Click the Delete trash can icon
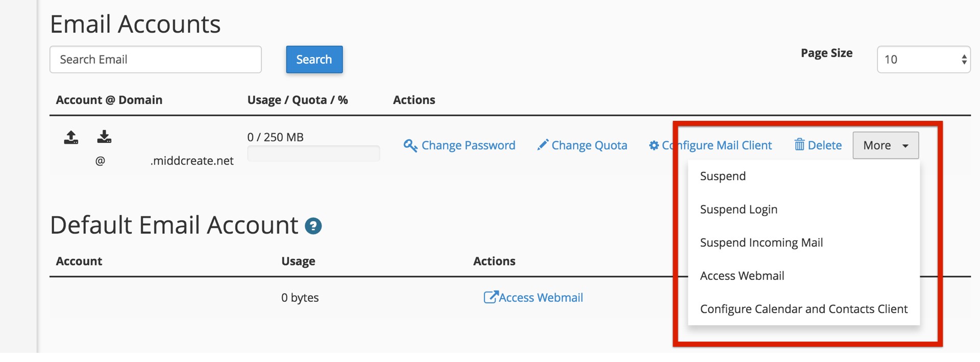This screenshot has height=362, width=980. 799,145
